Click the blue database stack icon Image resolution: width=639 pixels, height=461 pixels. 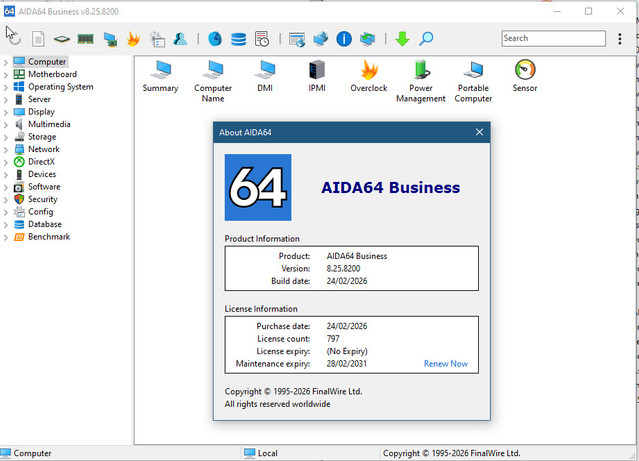pos(238,39)
